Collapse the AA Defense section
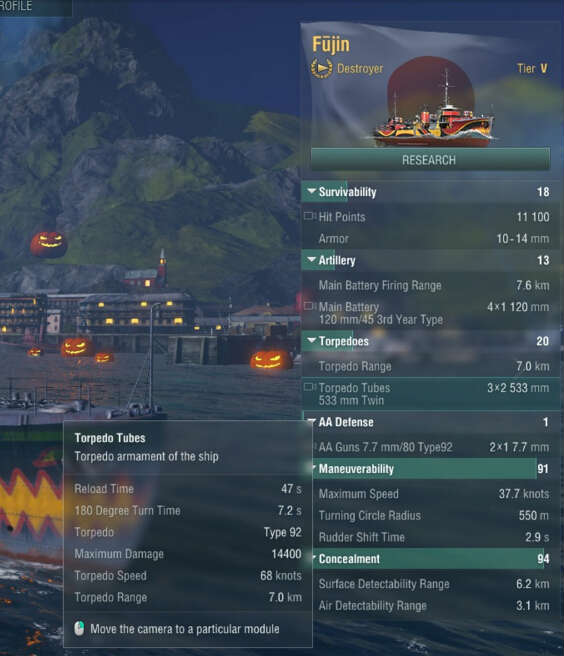The height and width of the screenshot is (656, 564). tap(311, 421)
